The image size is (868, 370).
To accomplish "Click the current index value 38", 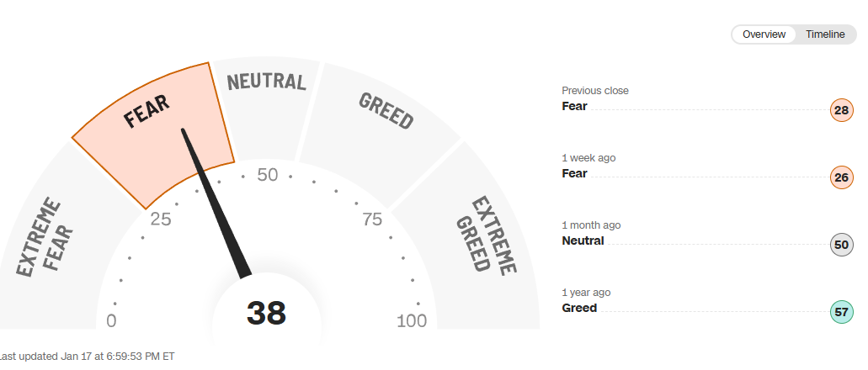I will coord(266,314).
